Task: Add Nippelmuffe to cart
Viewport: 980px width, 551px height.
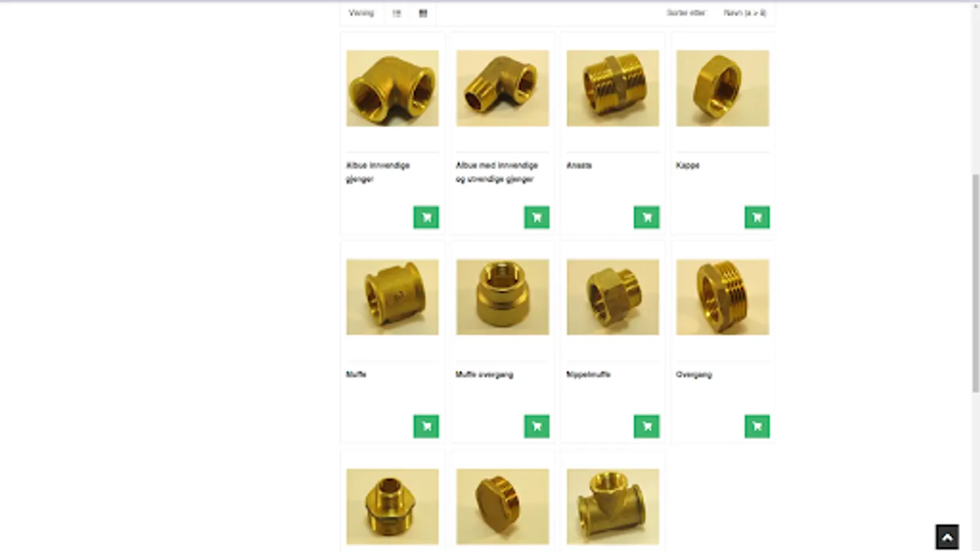Action: (647, 427)
